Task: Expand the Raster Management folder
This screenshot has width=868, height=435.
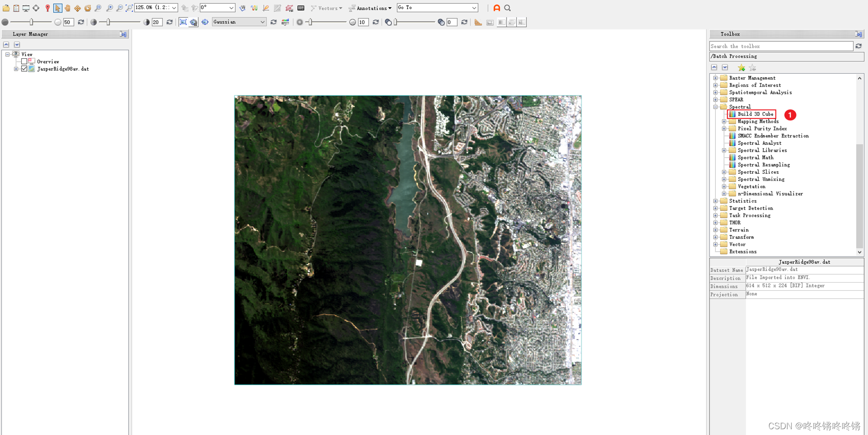Action: pos(716,78)
